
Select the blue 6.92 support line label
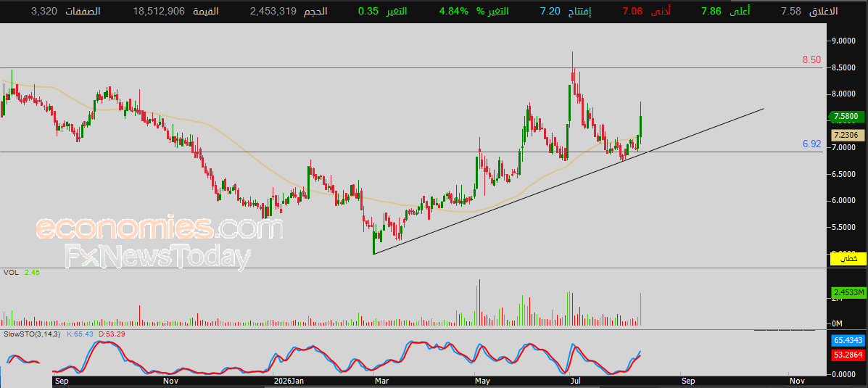811,144
